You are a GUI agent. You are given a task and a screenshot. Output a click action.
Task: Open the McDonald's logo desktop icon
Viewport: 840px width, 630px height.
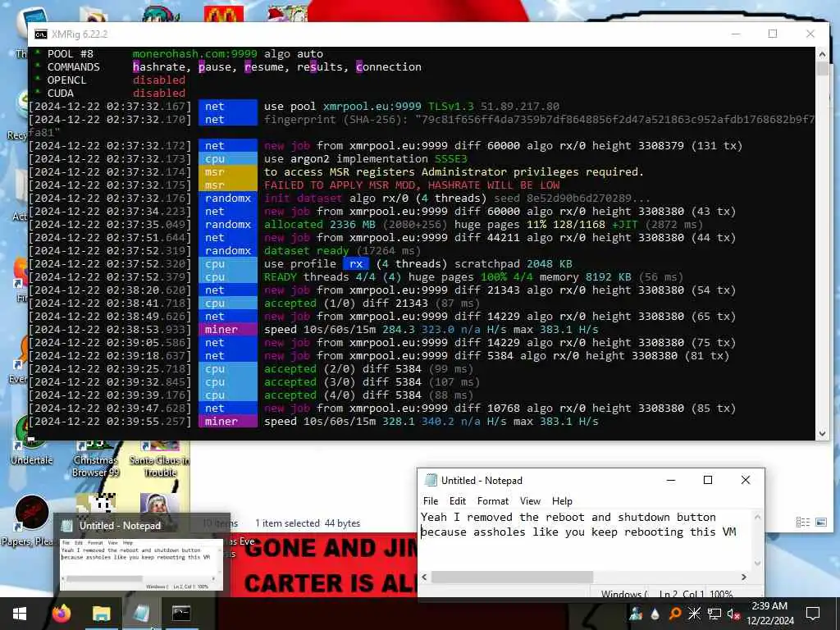pyautogui.click(x=223, y=13)
